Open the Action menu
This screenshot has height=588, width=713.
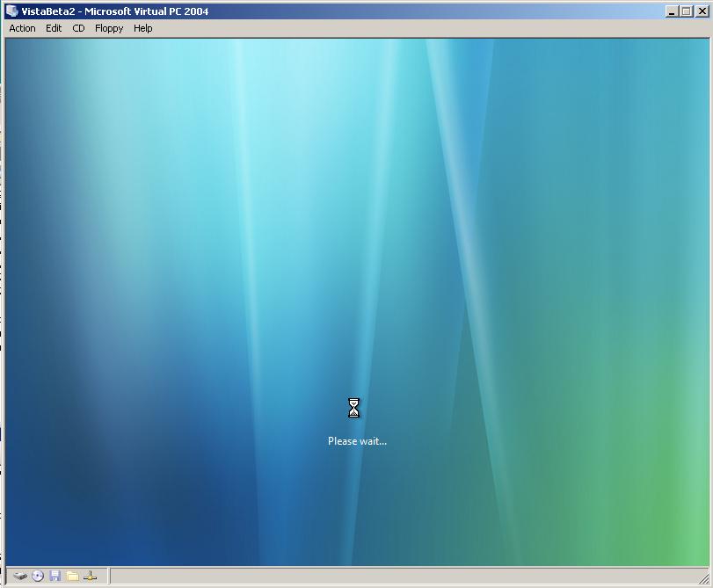pos(22,28)
